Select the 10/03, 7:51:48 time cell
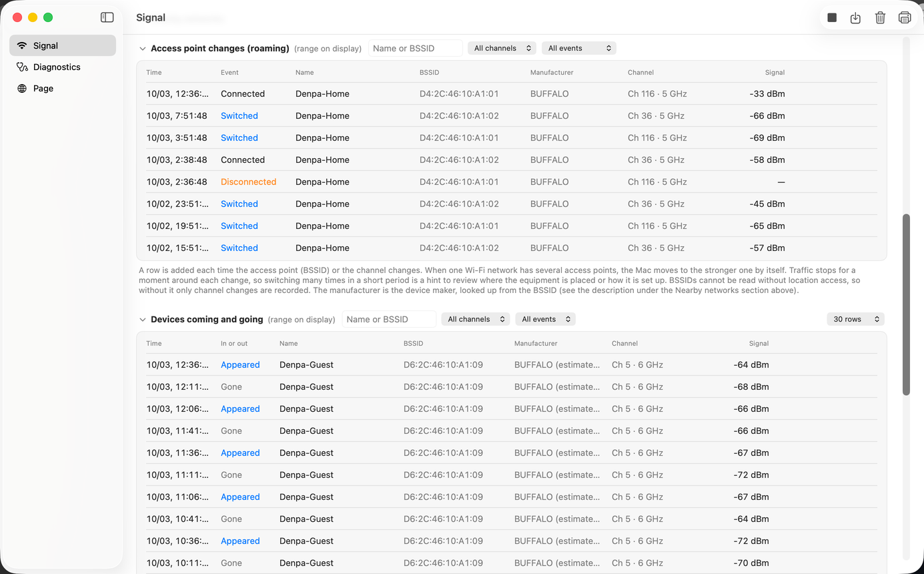This screenshot has width=924, height=574. (x=177, y=115)
